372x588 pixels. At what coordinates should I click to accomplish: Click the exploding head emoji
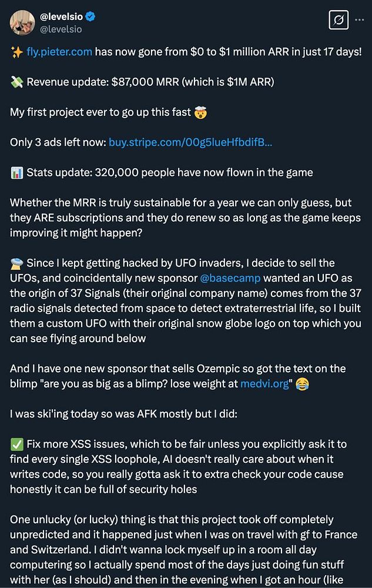coord(202,112)
